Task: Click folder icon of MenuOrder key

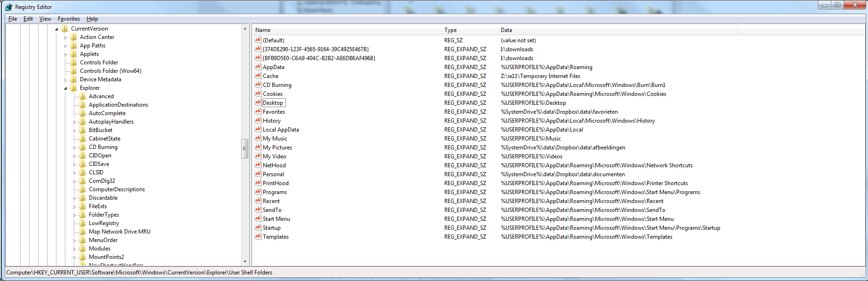Action: [x=83, y=240]
